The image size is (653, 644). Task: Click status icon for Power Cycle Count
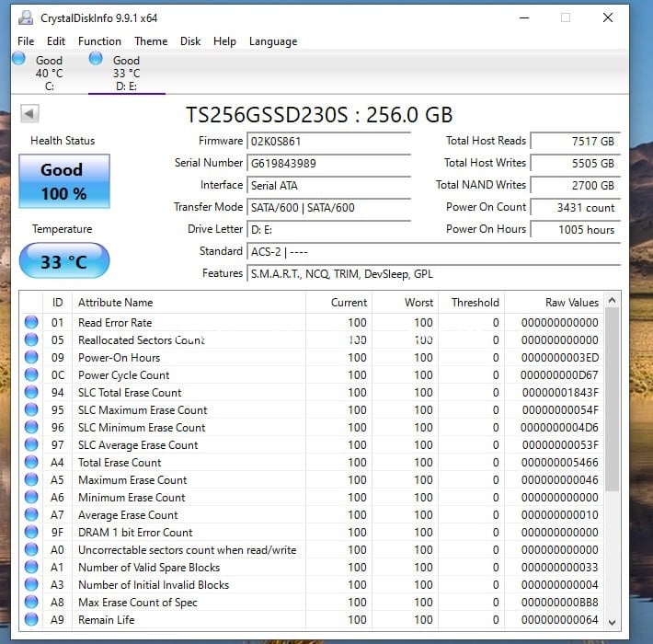tap(31, 374)
